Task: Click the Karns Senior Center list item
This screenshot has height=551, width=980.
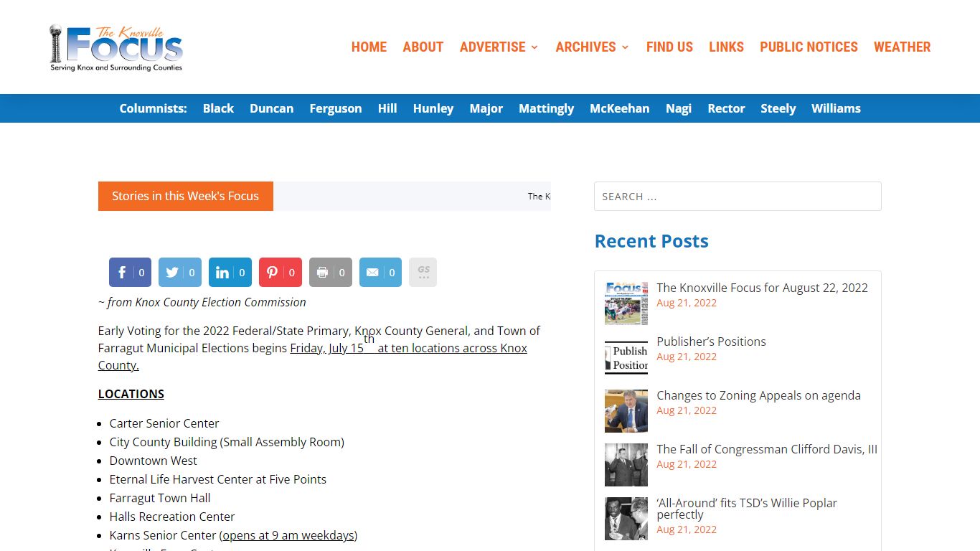Action: coord(233,535)
